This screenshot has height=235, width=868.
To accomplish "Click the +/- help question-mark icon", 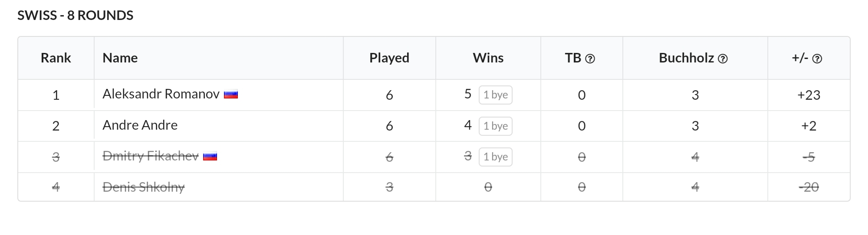I will click(817, 59).
